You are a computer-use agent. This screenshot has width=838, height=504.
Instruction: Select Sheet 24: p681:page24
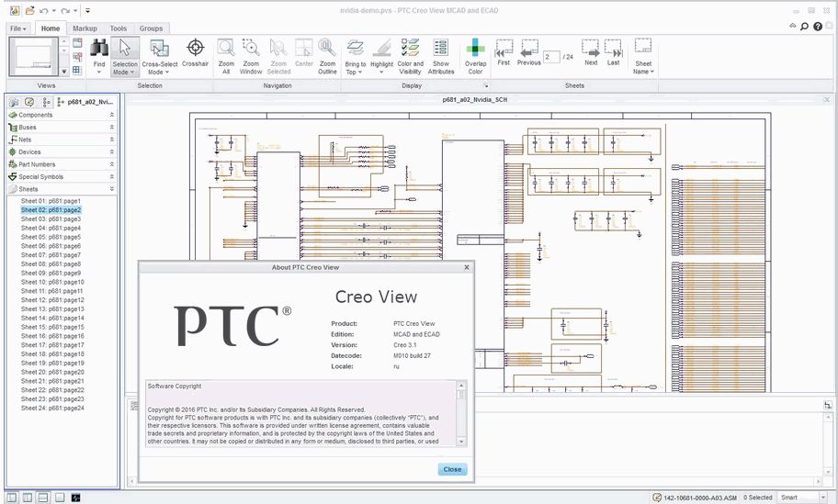click(x=52, y=408)
